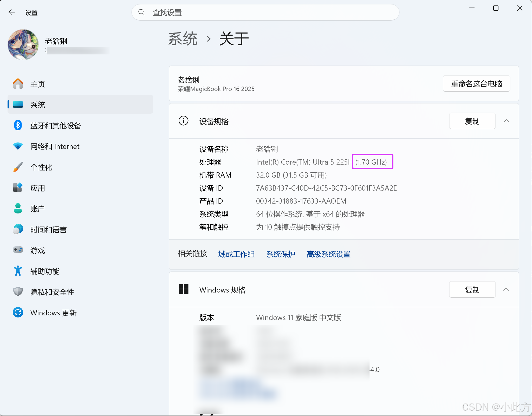Click the device ID value 7A63B437-C40D-42C5-BC73-0F601F3A5A2E
Viewport: 532px width, 416px height.
326,188
